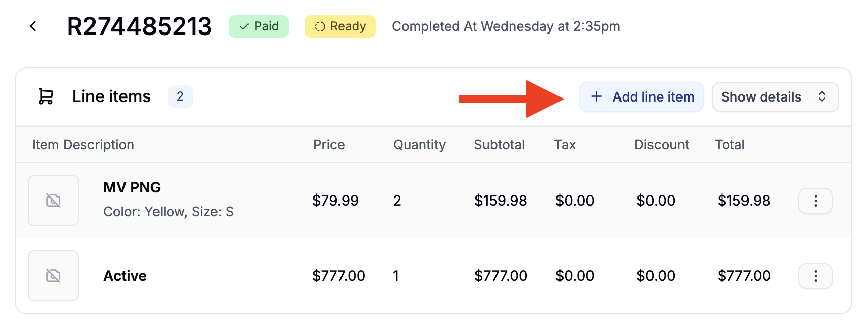
Task: Select the Quantity column header
Action: pyautogui.click(x=419, y=145)
